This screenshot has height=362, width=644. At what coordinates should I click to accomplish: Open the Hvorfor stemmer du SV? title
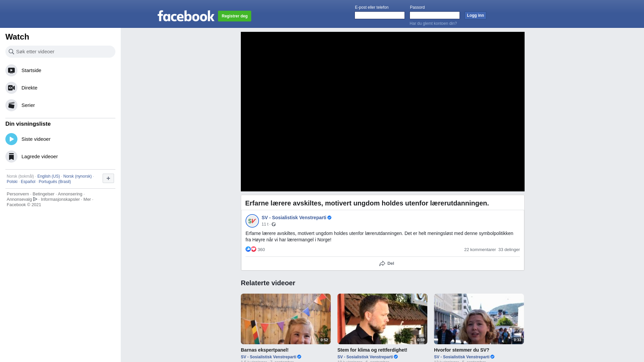(x=462, y=350)
